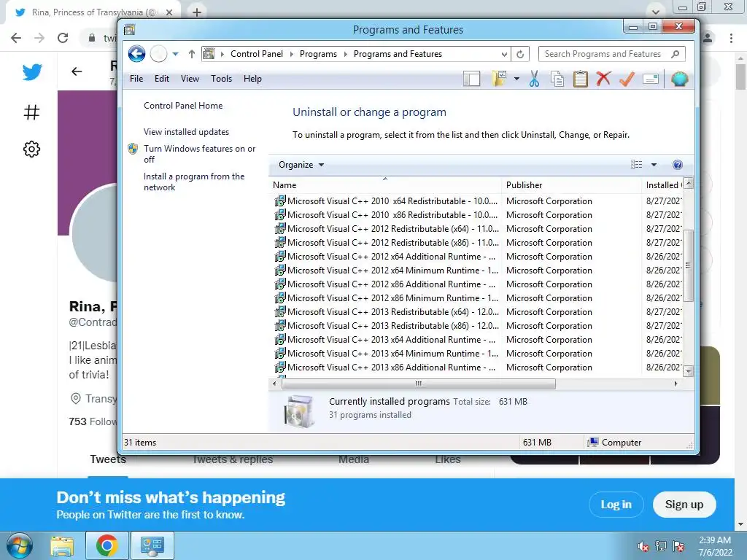
Task: Click in Search Programs and Features box
Action: (612, 54)
